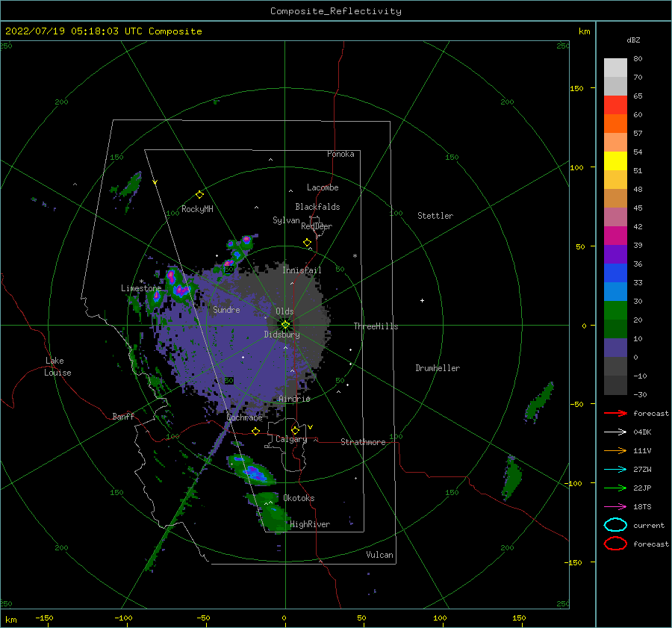
Task: Pick the 42 dBZ magenta swatch
Action: (x=615, y=236)
